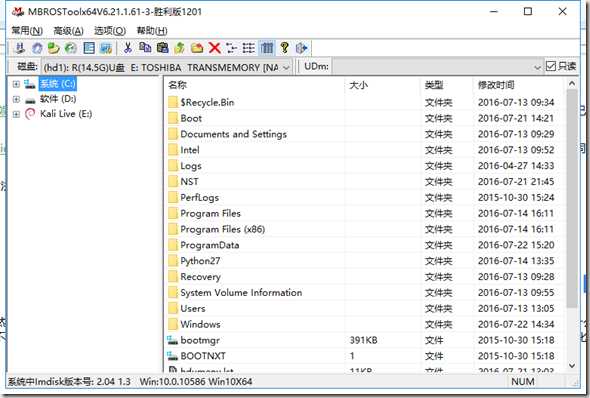Screen dimensions: 590x398
Task: Click the 系统 (C:) drive icon
Action: (x=30, y=84)
